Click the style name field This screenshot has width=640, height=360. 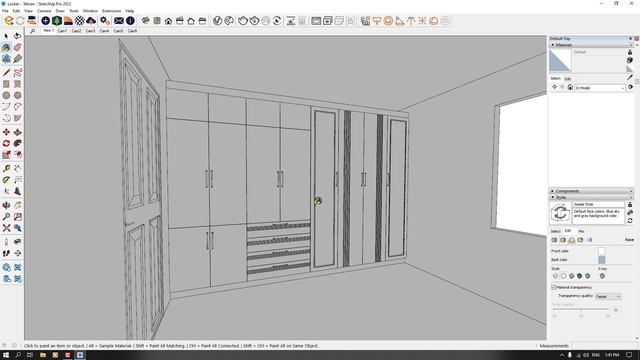598,204
